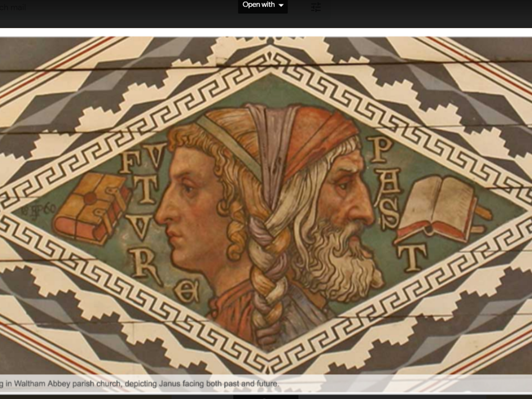Click the dimmed search filter options icon
532x399 pixels.
coord(316,7)
